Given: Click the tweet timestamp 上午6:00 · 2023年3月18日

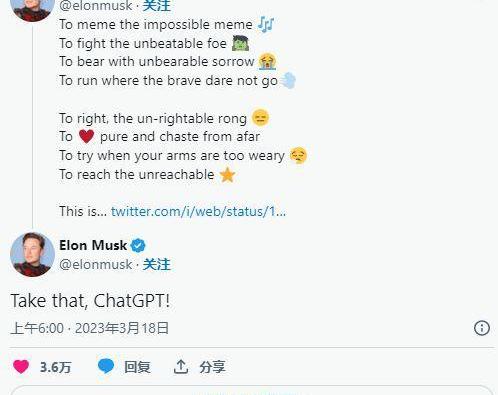Looking at the screenshot, I should point(90,328).
